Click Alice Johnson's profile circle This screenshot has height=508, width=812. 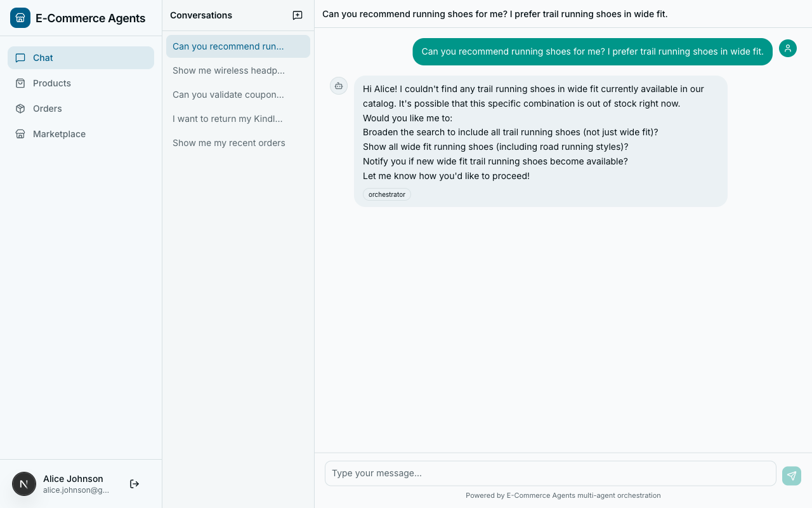(23, 483)
